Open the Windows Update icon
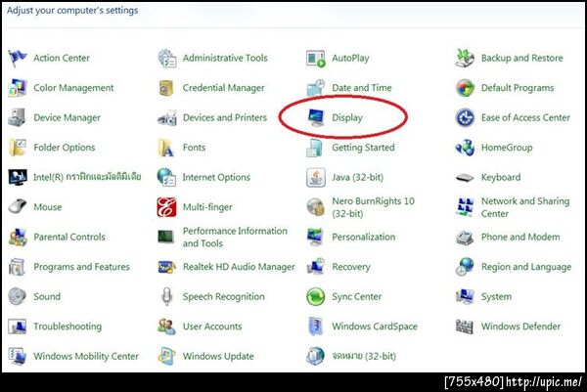The height and width of the screenshot is (392, 587). click(x=166, y=356)
